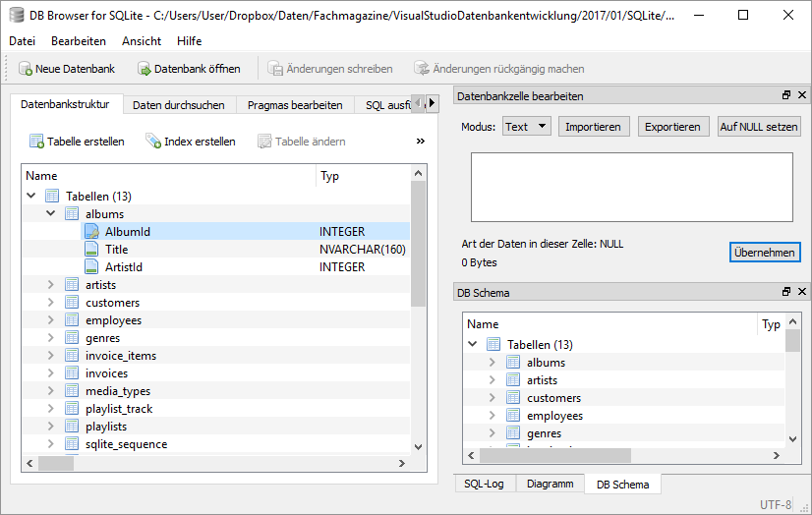Expand the playlists table node
The image size is (812, 515).
(51, 426)
